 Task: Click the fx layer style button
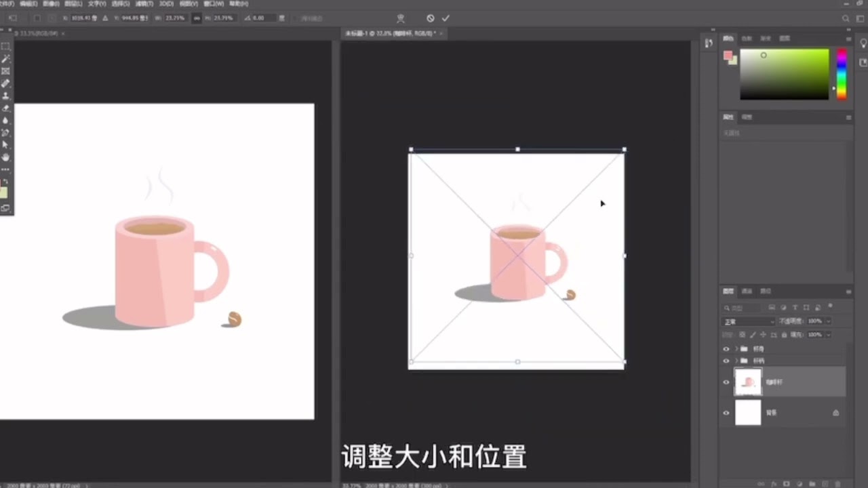tap(774, 484)
